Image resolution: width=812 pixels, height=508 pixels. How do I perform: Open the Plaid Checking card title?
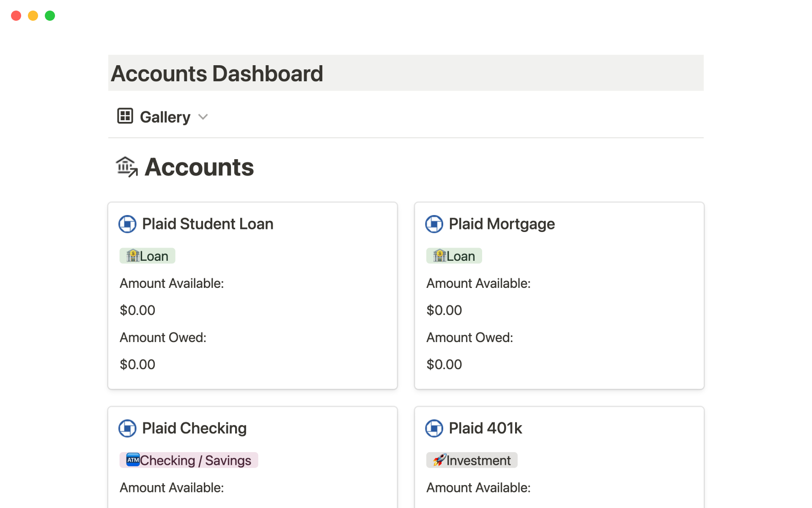pyautogui.click(x=194, y=428)
